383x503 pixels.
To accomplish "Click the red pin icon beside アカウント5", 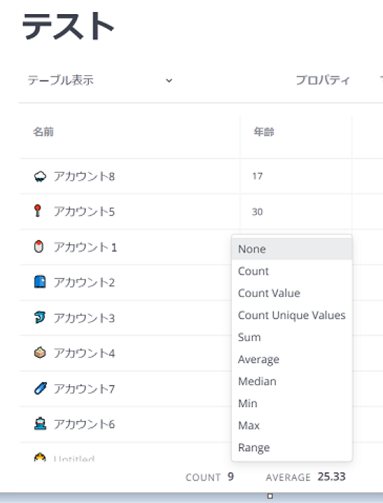I will (38, 211).
